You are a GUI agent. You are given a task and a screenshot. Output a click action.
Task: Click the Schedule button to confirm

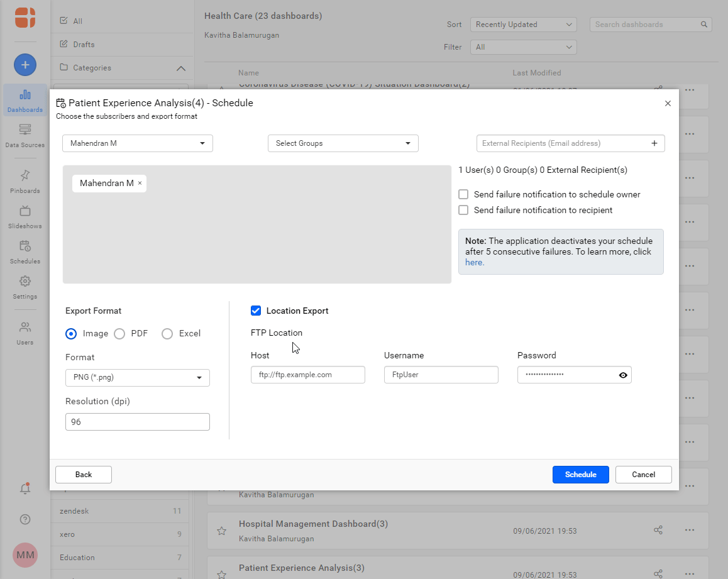click(x=580, y=475)
